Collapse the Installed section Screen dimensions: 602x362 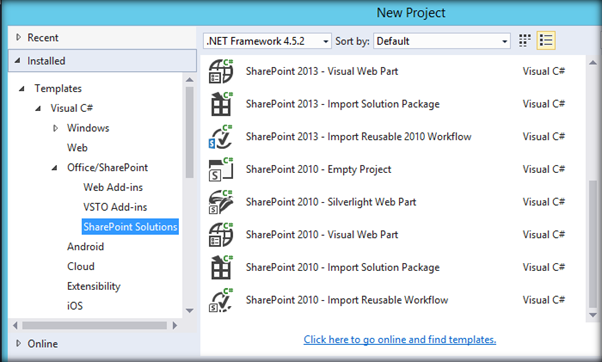18,61
